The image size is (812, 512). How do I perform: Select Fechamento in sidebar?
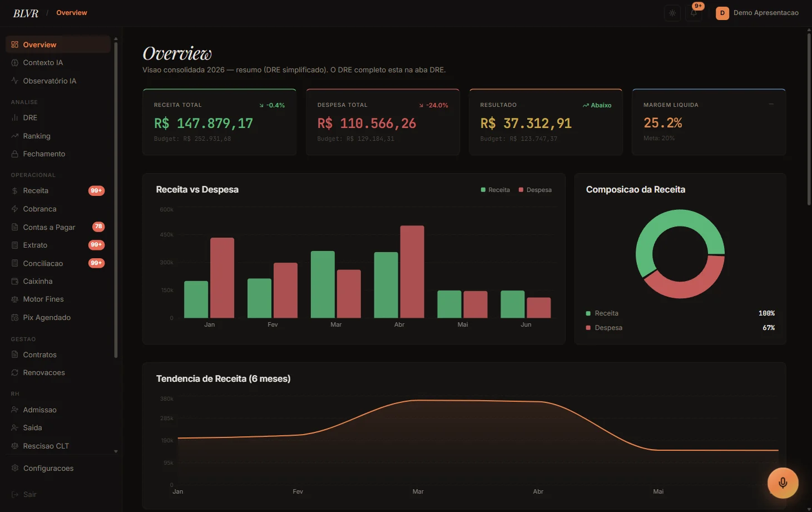click(x=58, y=154)
